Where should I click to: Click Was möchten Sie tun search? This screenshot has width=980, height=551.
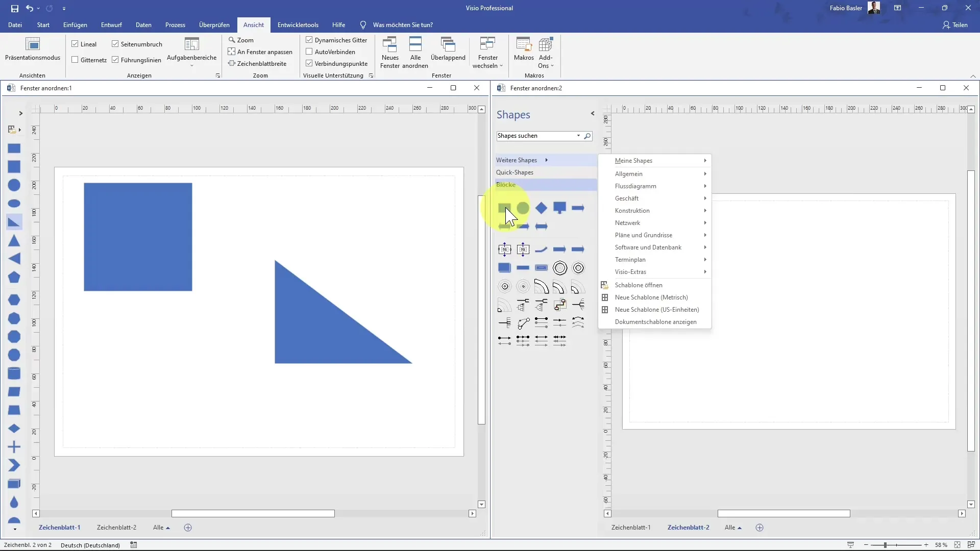[402, 24]
